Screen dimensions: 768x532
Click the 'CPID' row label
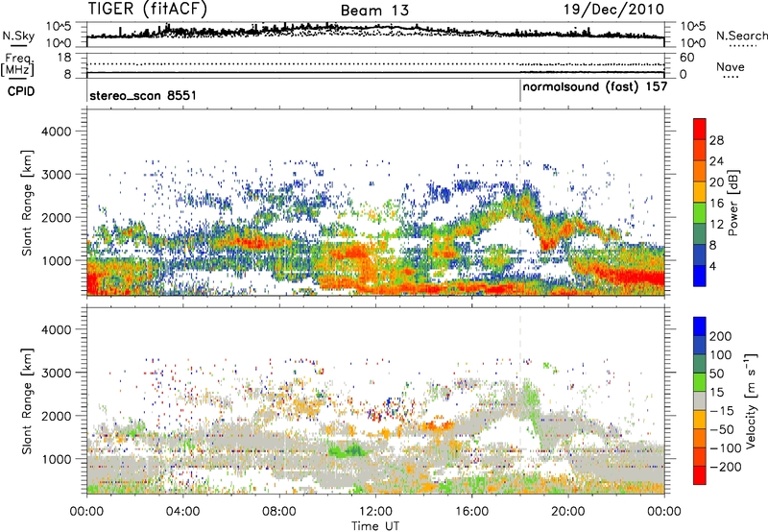click(x=21, y=91)
